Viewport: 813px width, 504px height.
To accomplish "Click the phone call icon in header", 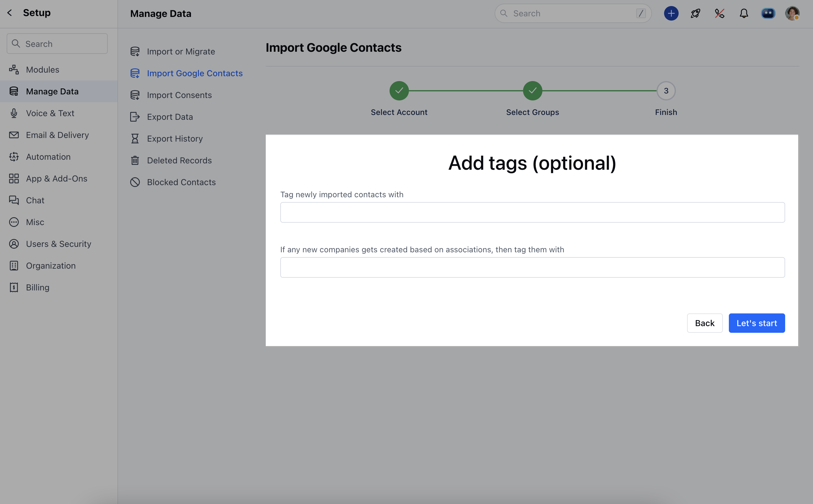I will (720, 14).
